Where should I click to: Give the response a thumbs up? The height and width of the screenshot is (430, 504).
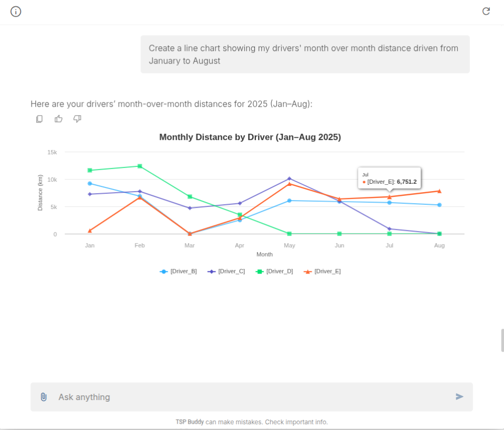58,119
